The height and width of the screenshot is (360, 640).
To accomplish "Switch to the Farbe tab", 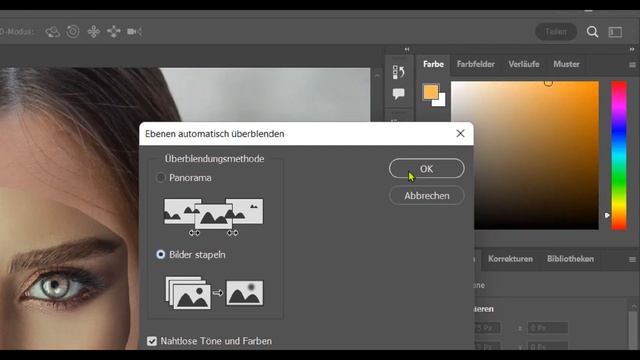I will [x=433, y=64].
